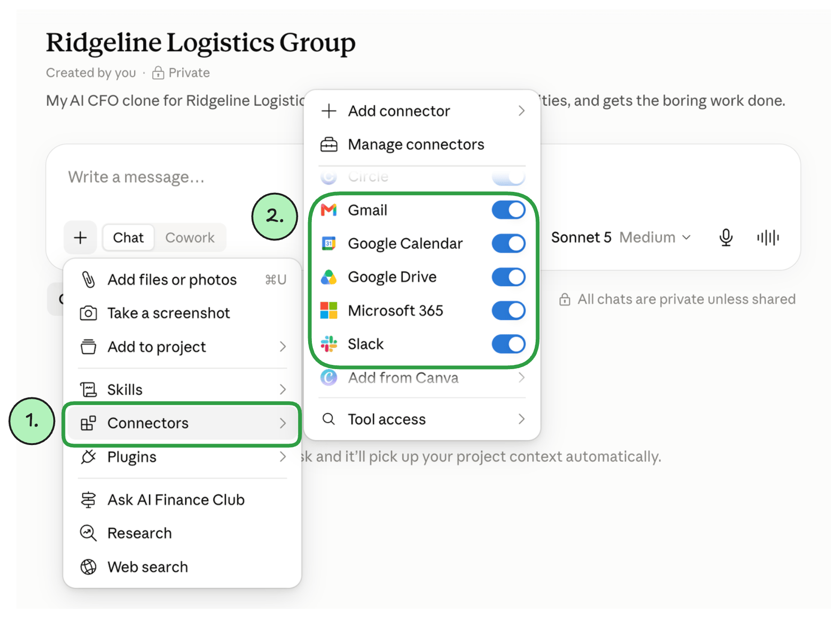Click the Canva logo icon

coord(328,378)
